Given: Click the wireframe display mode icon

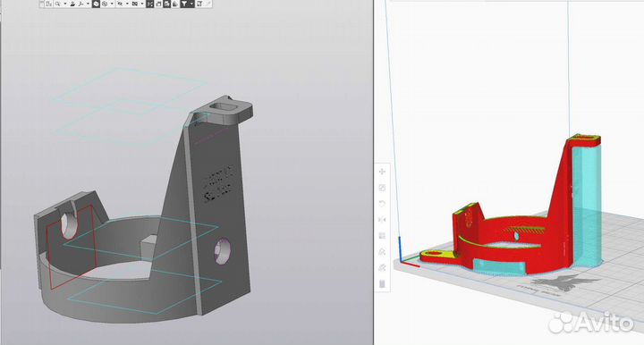Looking at the screenshot, I should click(105, 4).
